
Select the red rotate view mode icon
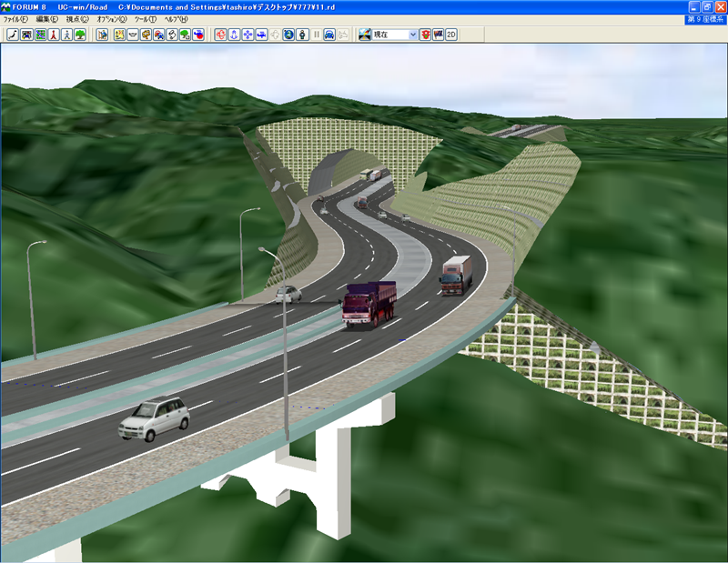pyautogui.click(x=220, y=35)
